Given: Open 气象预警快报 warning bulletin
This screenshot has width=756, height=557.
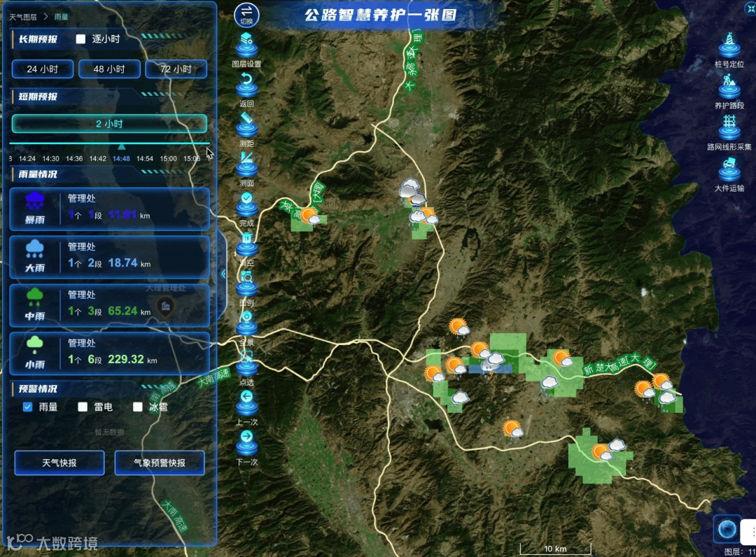Looking at the screenshot, I should (x=160, y=463).
